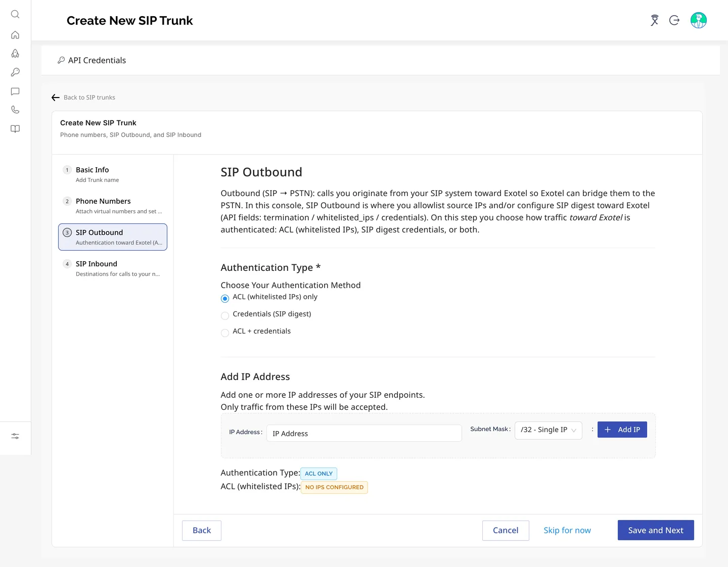The width and height of the screenshot is (728, 567).
Task: Open the Subnet Mask /32 dropdown
Action: (x=549, y=430)
